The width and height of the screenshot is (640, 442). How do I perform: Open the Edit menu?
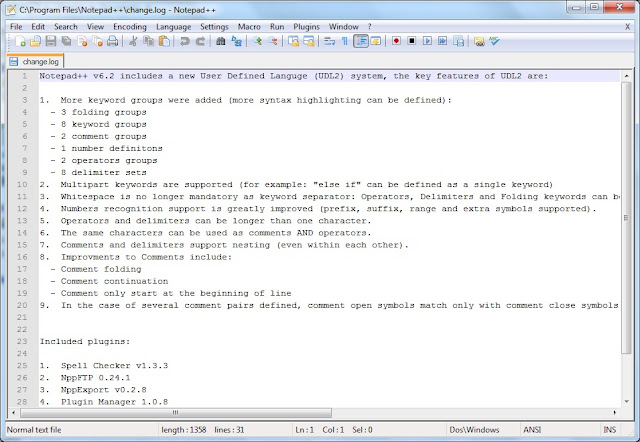38,27
